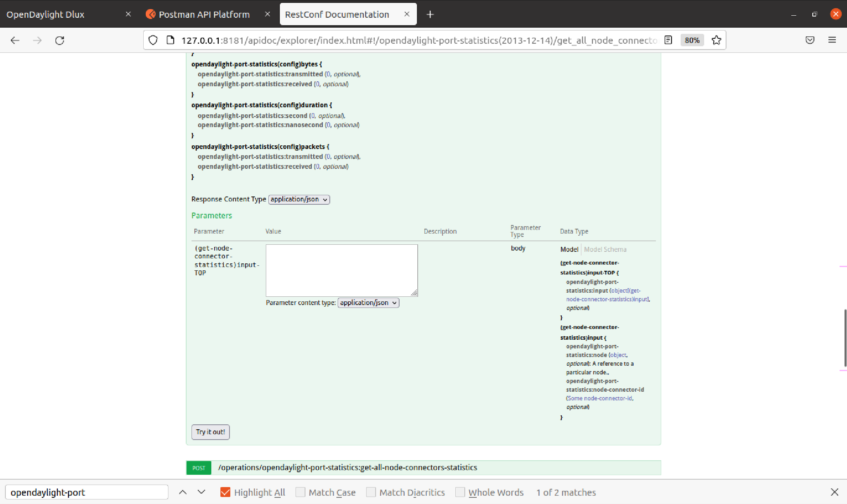
Task: Open the Firefox hamburger menu
Action: pos(832,40)
